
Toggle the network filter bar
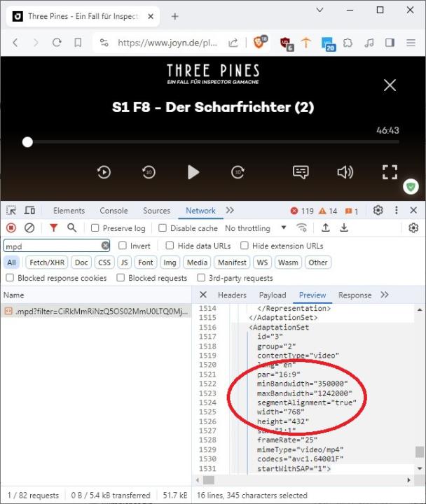click(54, 228)
